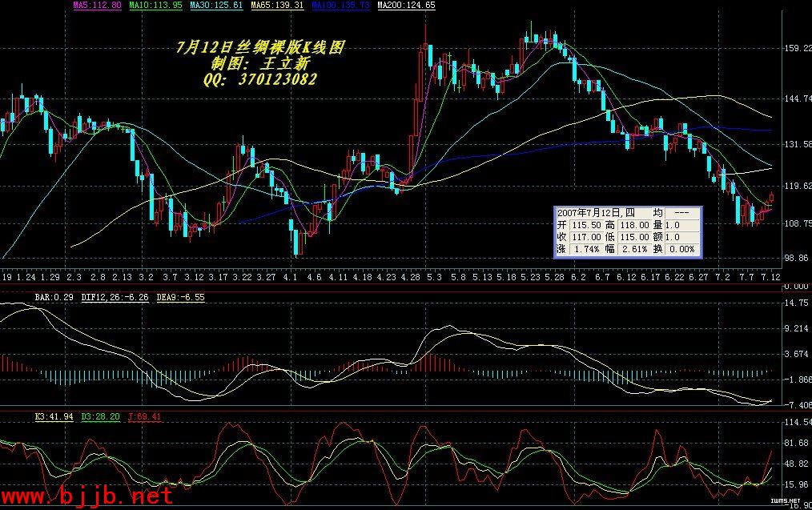Select the MA65:139.31 label

[x=277, y=5]
